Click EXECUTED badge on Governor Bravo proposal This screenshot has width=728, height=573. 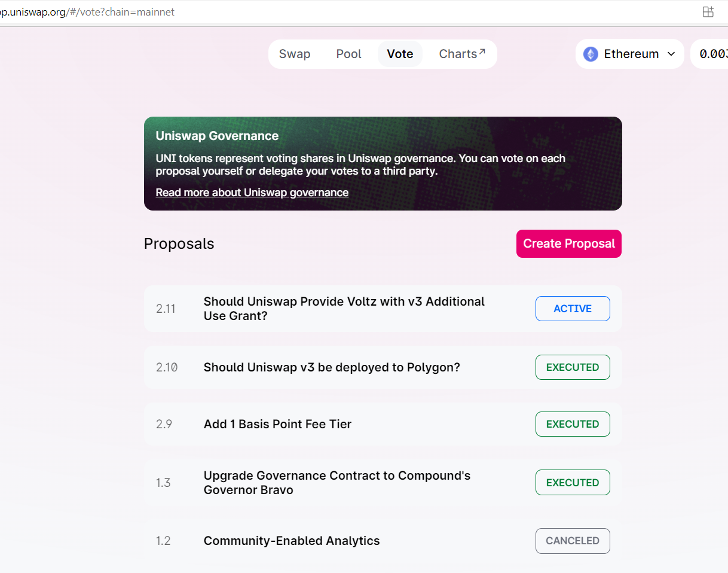tap(573, 483)
